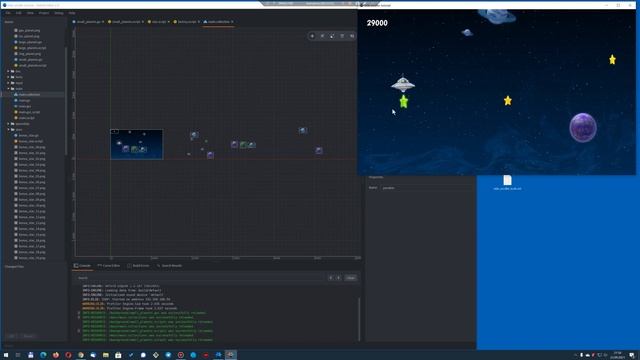Viewport: 640px width, 360px height.
Task: Select bonus_star_00.png in Assets
Action: (x=32, y=147)
